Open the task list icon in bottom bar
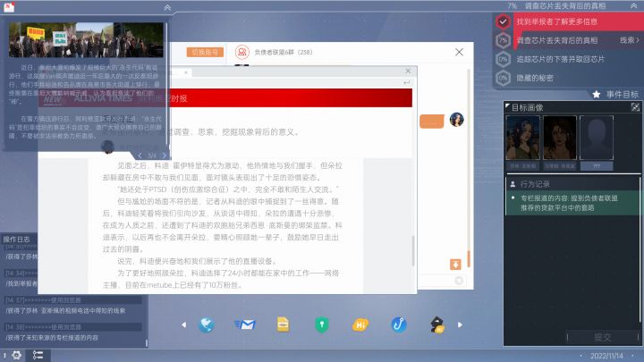 (38, 355)
